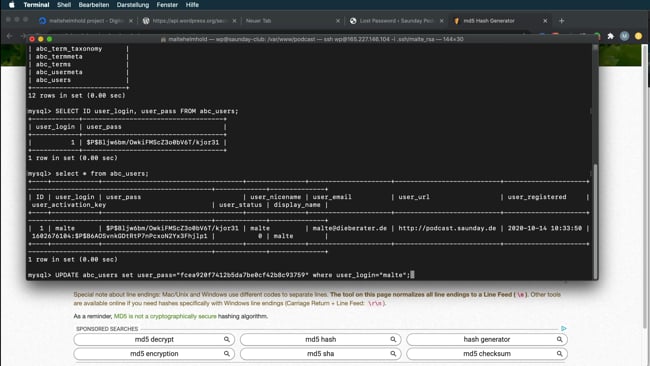The width and height of the screenshot is (650, 366).
Task: Search sponsored term md5 encryption
Action: tap(154, 354)
